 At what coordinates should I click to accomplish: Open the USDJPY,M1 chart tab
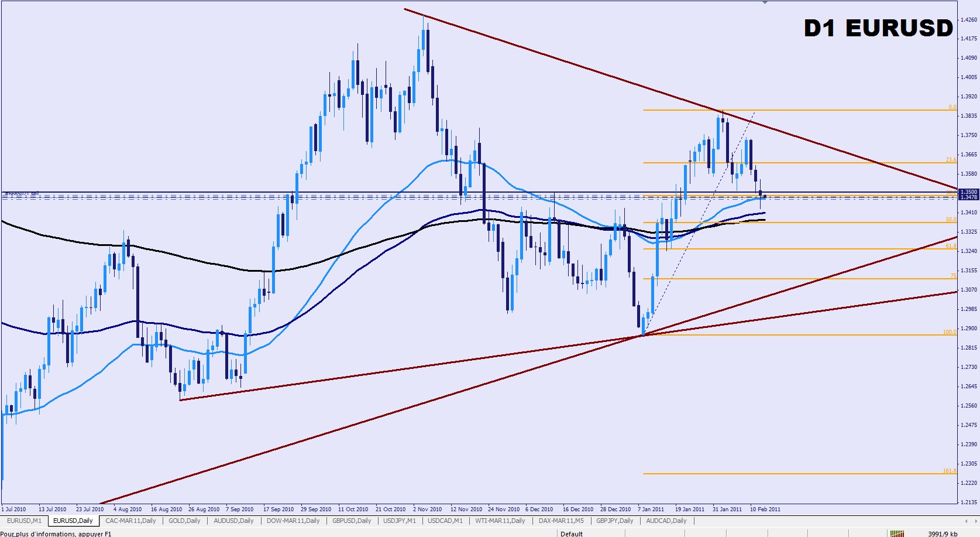click(x=400, y=521)
